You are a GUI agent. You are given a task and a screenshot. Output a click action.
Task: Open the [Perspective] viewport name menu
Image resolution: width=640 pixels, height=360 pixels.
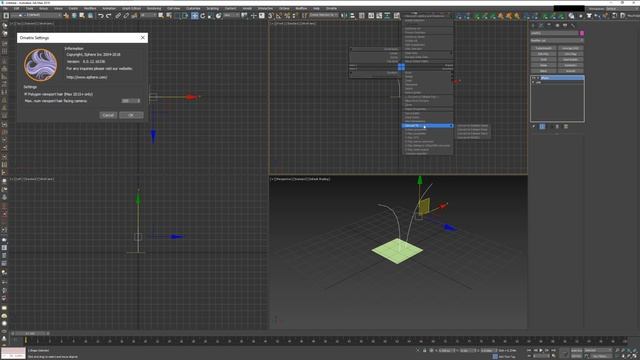(284, 179)
